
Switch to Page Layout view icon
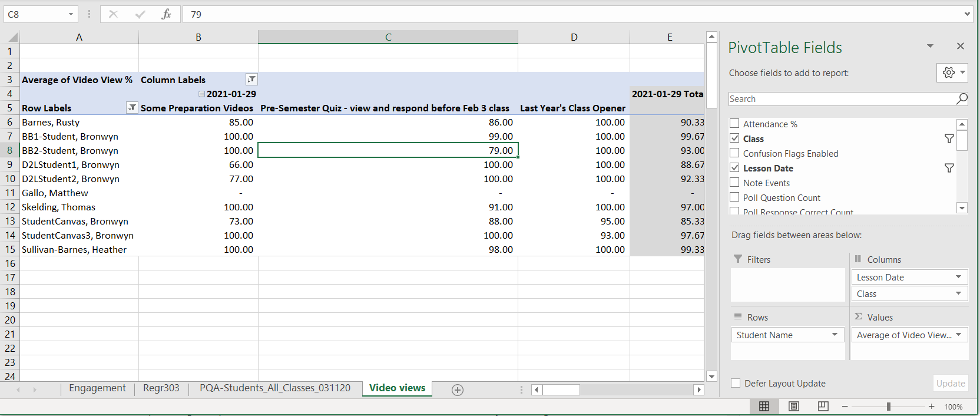pyautogui.click(x=793, y=407)
